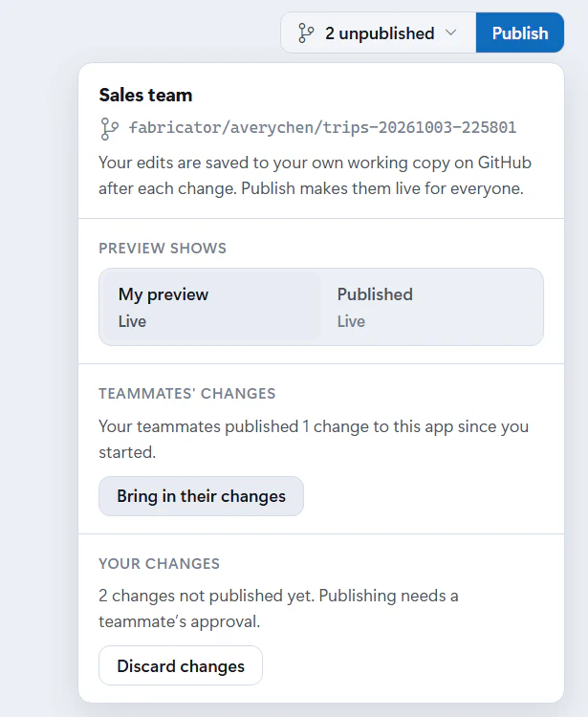Click the PREVIEW SHOWS label

click(163, 249)
